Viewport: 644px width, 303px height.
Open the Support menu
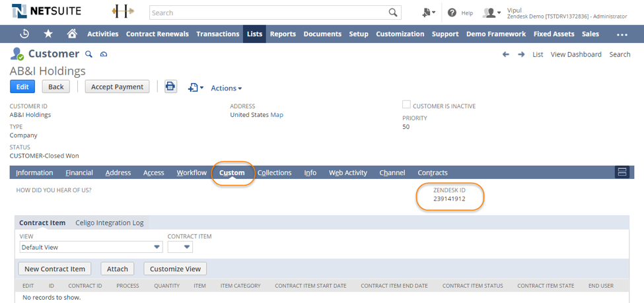tap(445, 34)
